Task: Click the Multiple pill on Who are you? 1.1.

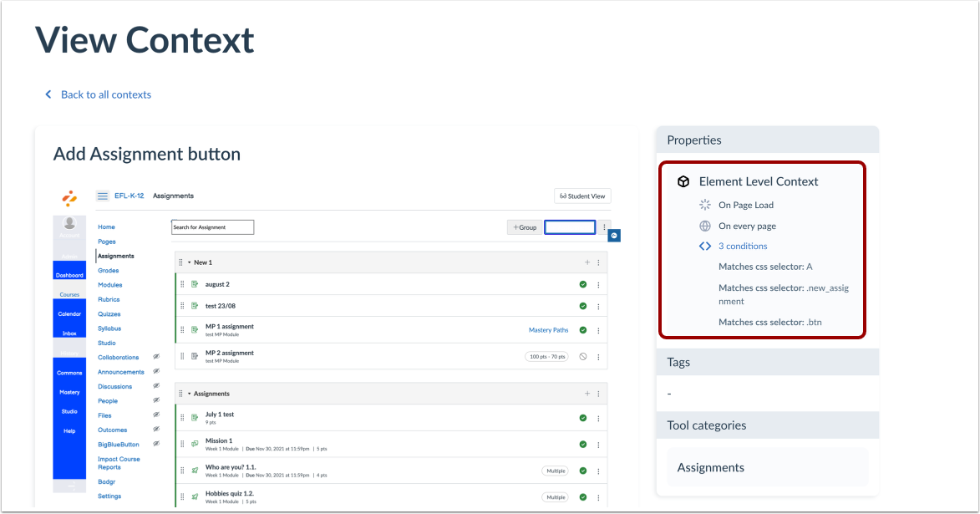Action: click(x=555, y=471)
